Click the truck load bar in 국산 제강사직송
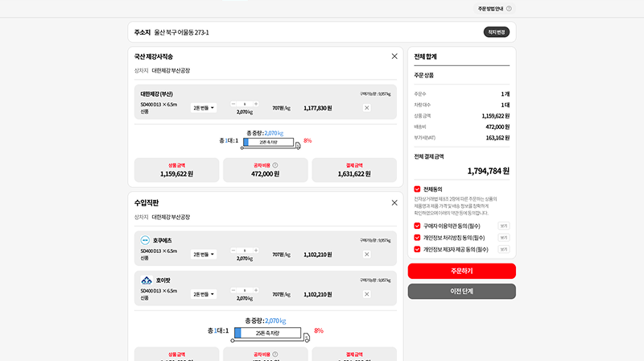This screenshot has height=361, width=644. [x=268, y=141]
